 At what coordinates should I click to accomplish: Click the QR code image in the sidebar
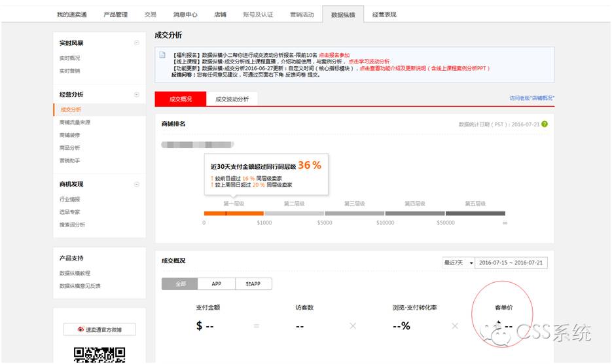(99, 355)
